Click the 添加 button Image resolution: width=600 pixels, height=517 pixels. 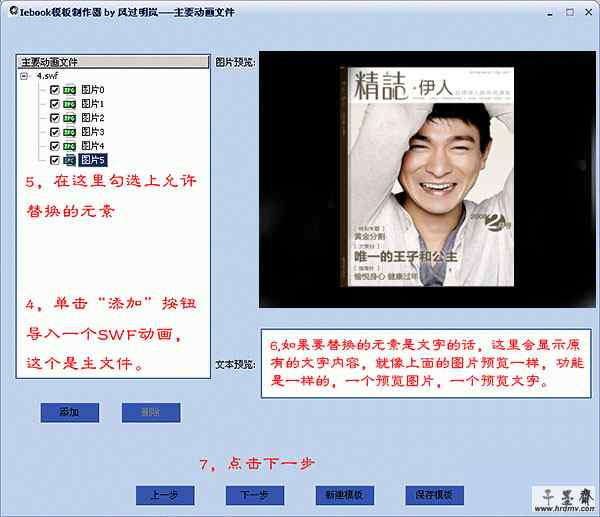pos(70,413)
